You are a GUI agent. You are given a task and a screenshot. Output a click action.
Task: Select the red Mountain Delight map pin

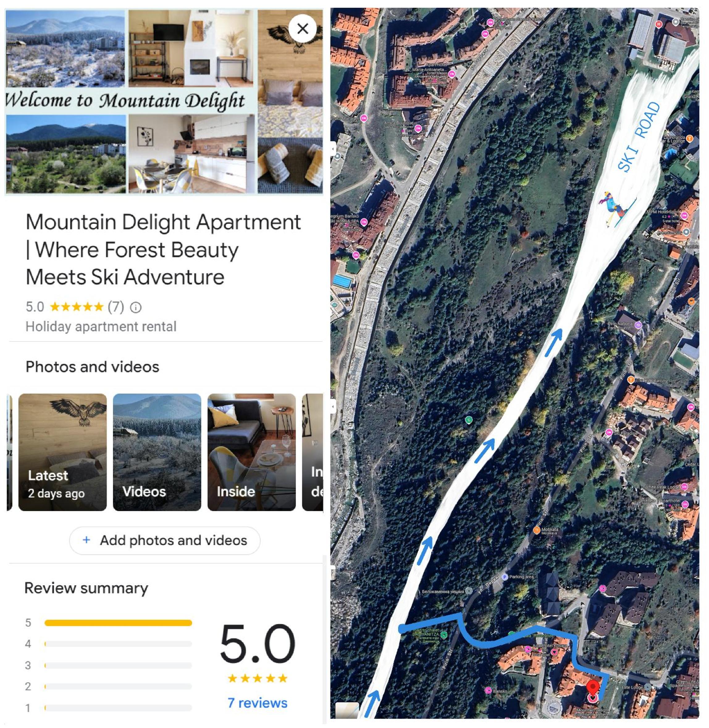click(x=593, y=688)
